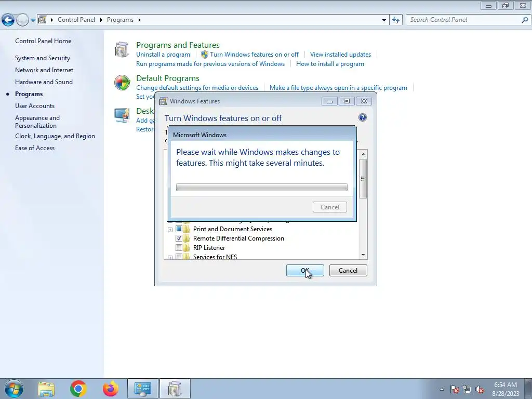Click Make a file type always open link

click(338, 87)
